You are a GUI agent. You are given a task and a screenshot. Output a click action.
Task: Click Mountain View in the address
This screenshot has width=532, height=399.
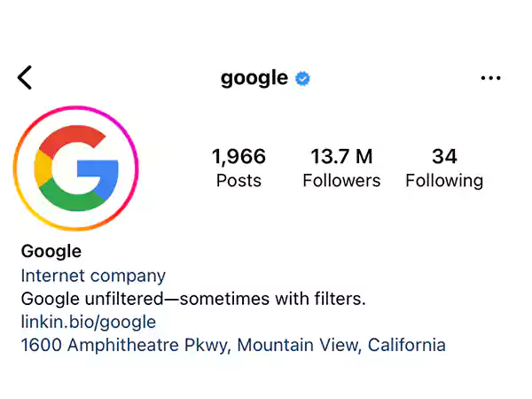pyautogui.click(x=299, y=345)
